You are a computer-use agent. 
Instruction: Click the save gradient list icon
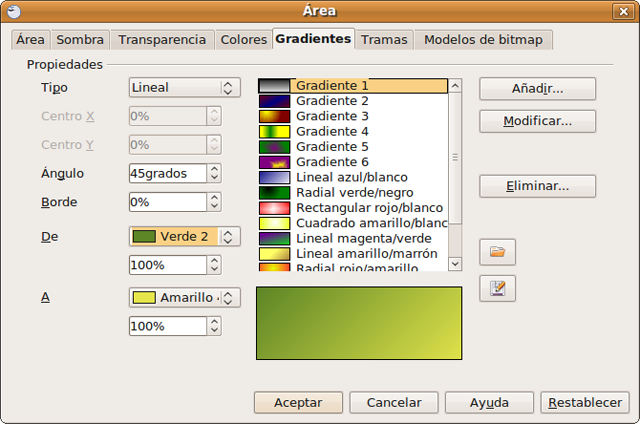click(x=497, y=288)
